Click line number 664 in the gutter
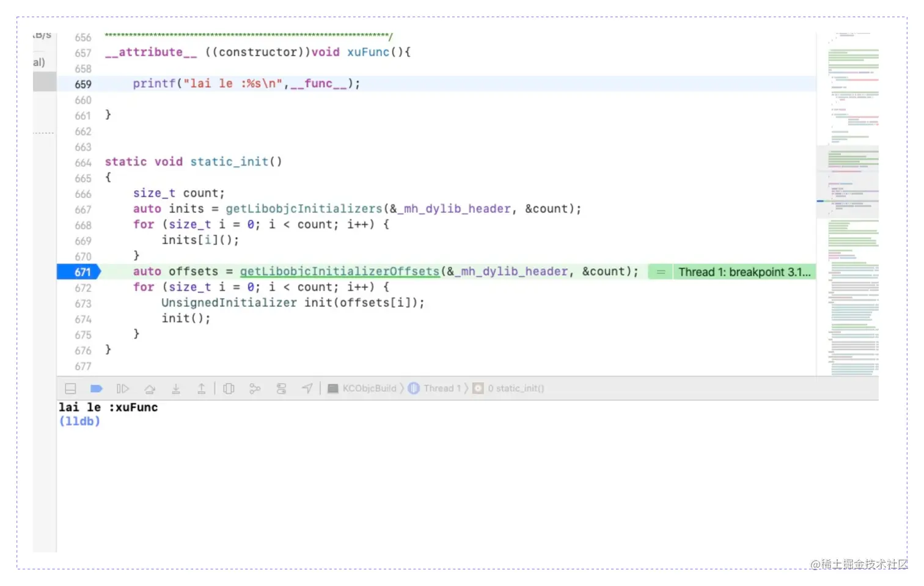 (x=83, y=163)
